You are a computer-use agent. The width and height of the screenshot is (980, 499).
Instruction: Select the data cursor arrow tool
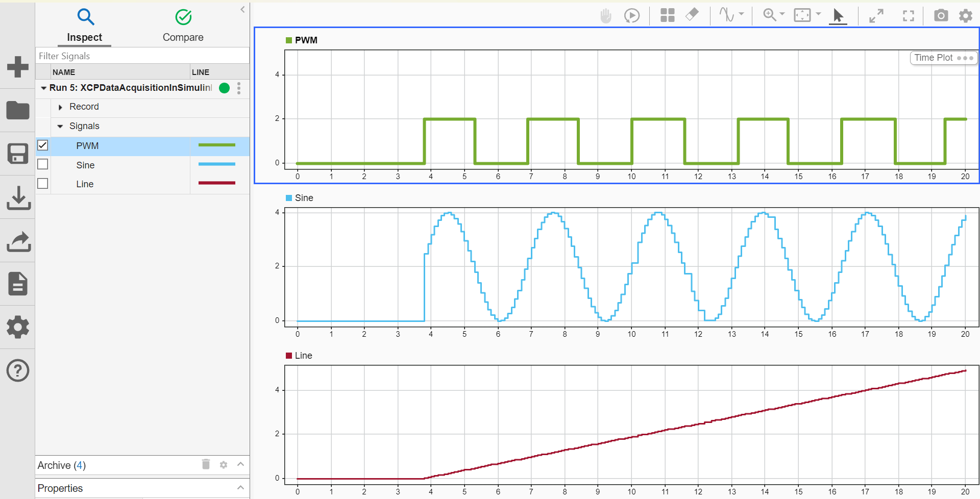pos(838,16)
